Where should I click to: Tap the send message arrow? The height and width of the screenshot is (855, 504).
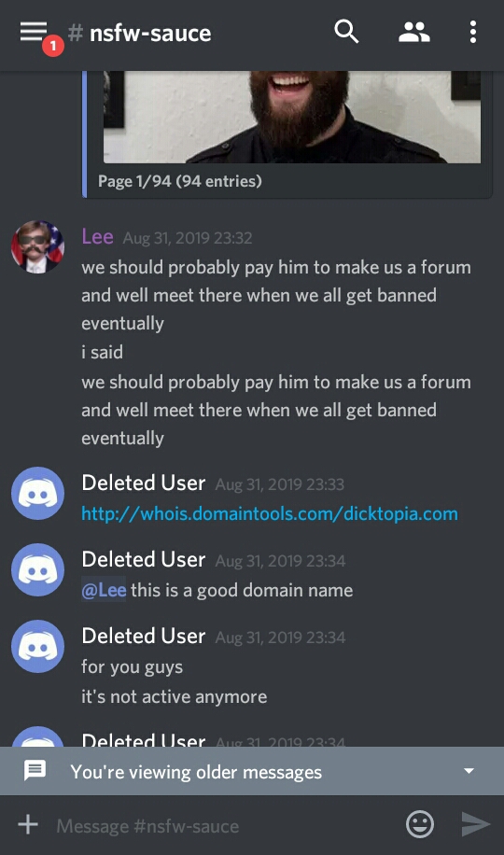(x=476, y=824)
